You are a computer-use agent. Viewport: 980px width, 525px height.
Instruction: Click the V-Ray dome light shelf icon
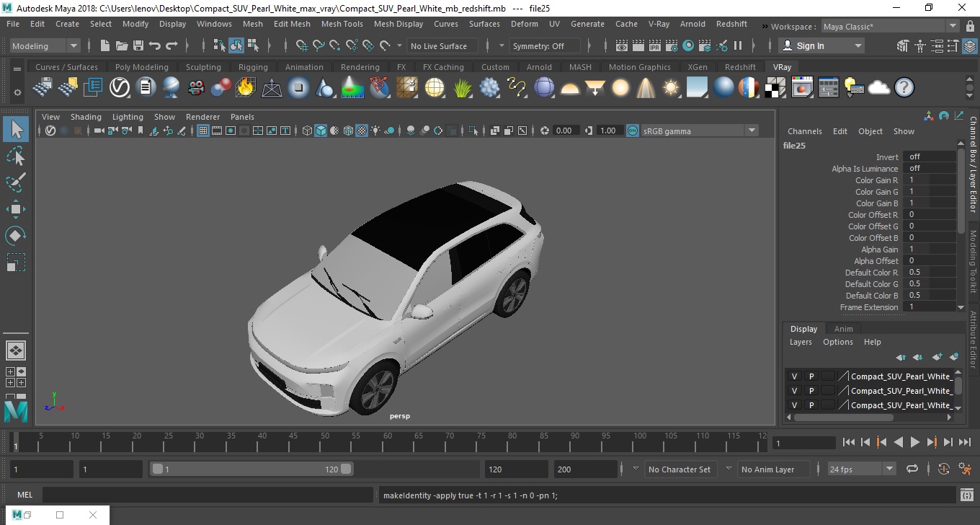pos(570,88)
